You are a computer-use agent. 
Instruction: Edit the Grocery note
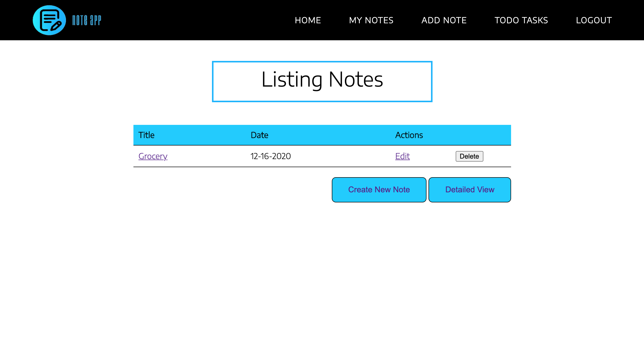tap(402, 156)
